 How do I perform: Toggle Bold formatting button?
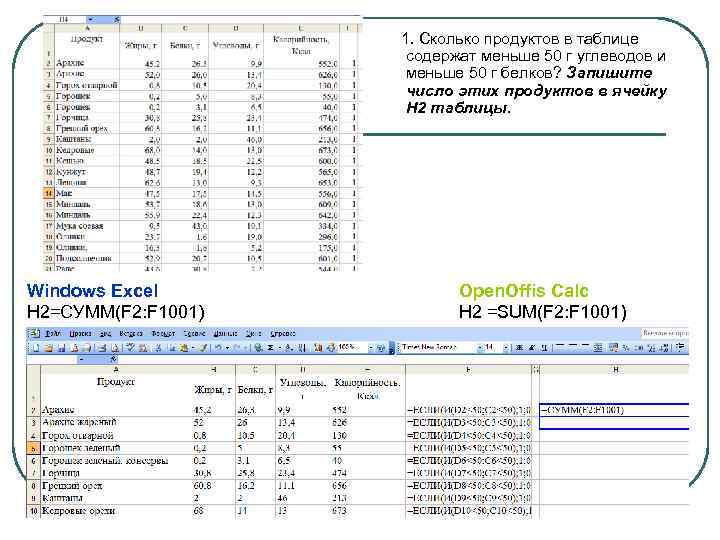pos(519,348)
